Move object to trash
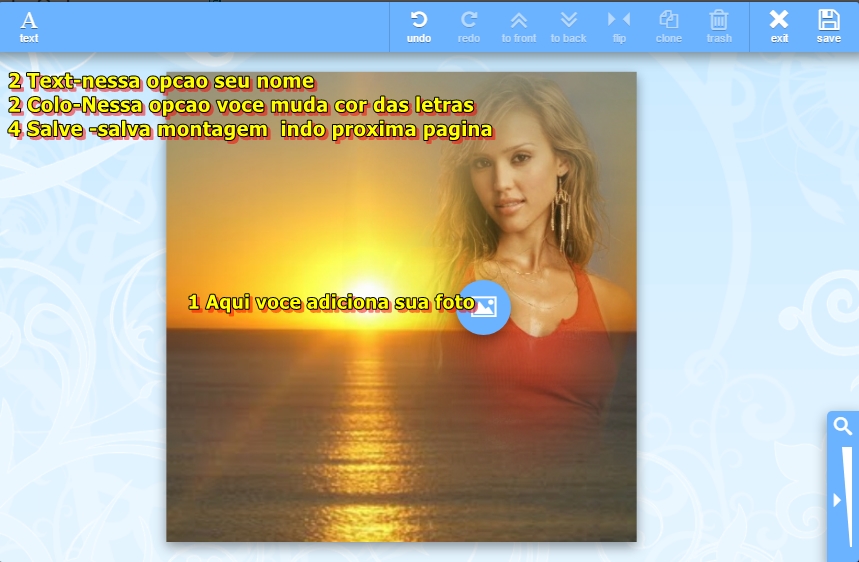This screenshot has width=859, height=562. click(x=719, y=26)
